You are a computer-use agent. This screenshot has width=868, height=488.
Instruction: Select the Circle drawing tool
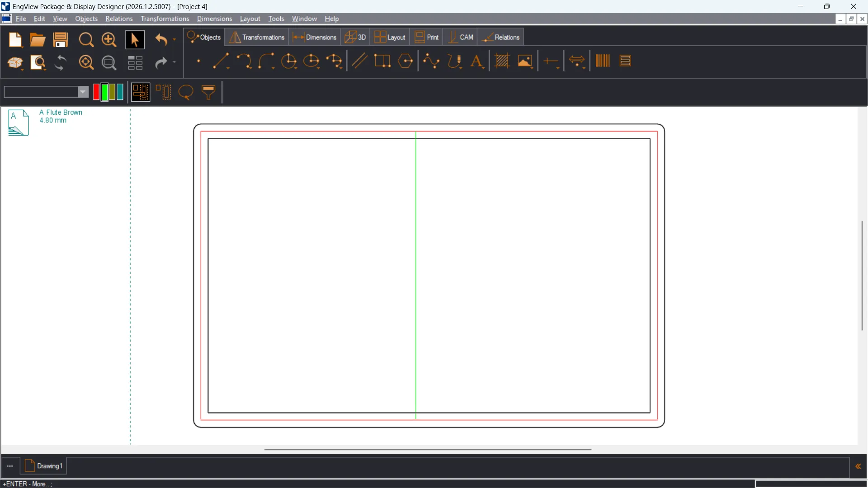pyautogui.click(x=289, y=61)
